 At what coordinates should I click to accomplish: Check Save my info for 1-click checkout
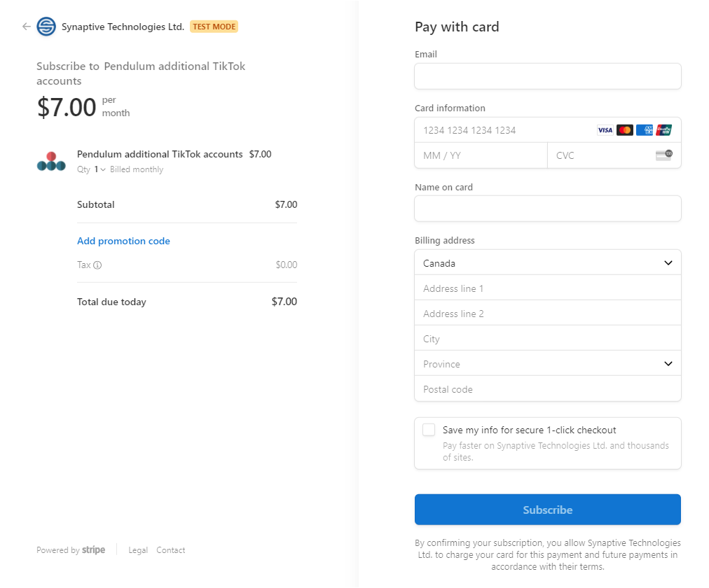pos(429,430)
